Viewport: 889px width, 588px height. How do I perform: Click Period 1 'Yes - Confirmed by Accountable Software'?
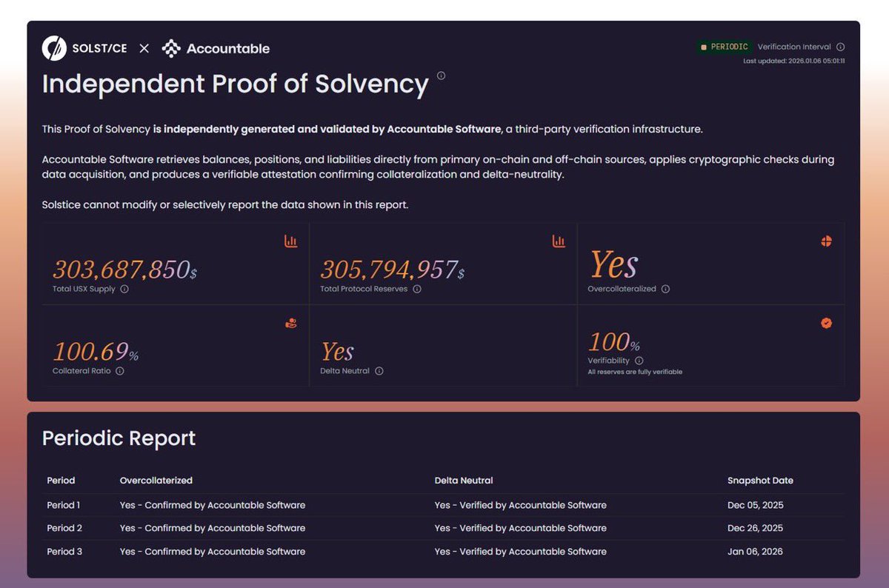(213, 505)
